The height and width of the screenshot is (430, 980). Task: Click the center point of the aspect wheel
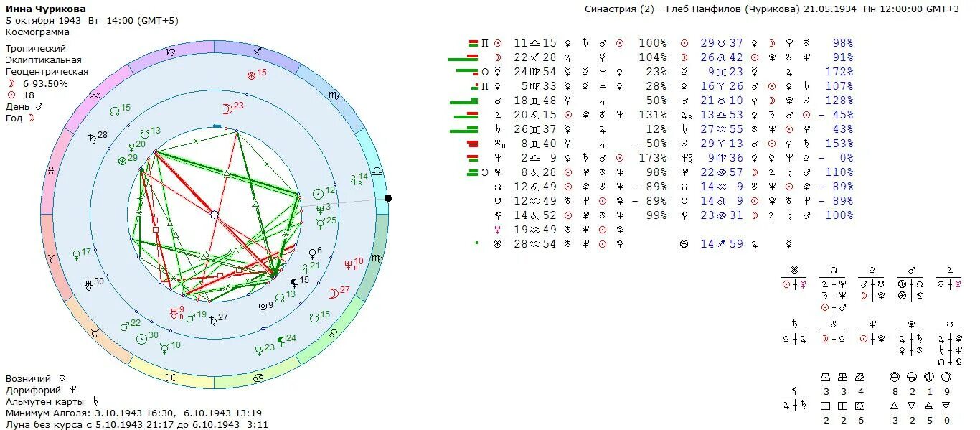215,214
